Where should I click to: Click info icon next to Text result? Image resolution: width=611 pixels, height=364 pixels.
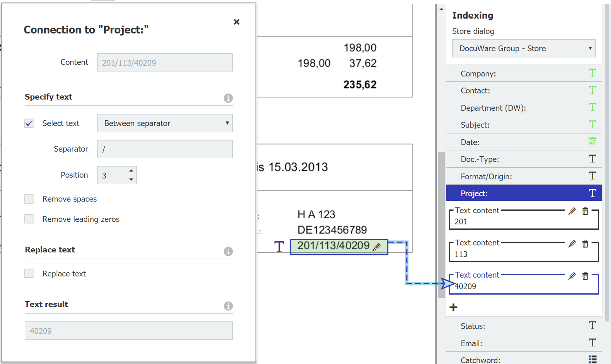[x=228, y=306]
